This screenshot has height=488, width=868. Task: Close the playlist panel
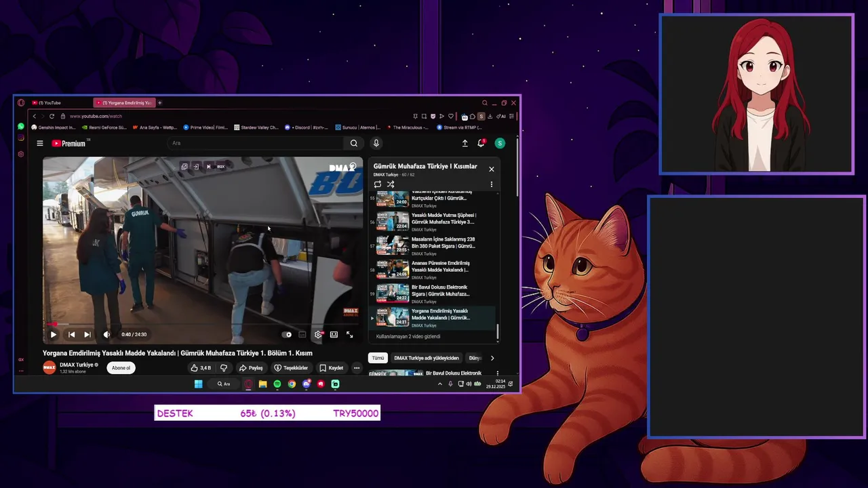(491, 169)
